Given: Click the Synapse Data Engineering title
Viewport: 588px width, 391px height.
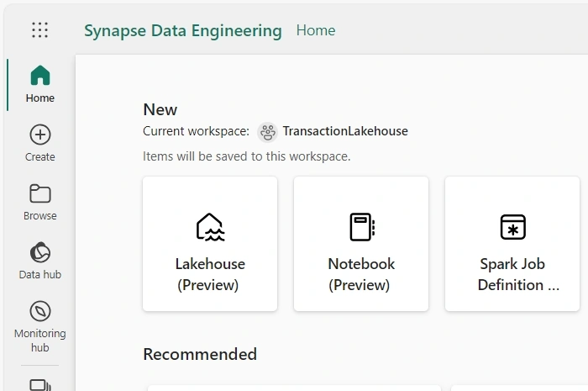Looking at the screenshot, I should click(183, 31).
